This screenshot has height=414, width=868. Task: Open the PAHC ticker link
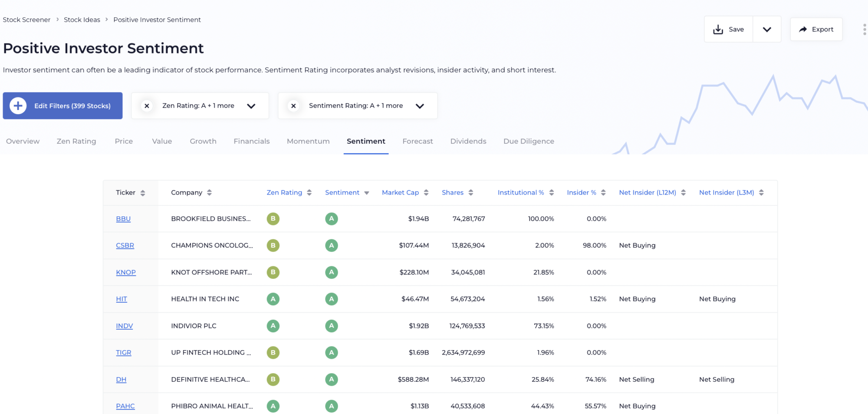125,406
